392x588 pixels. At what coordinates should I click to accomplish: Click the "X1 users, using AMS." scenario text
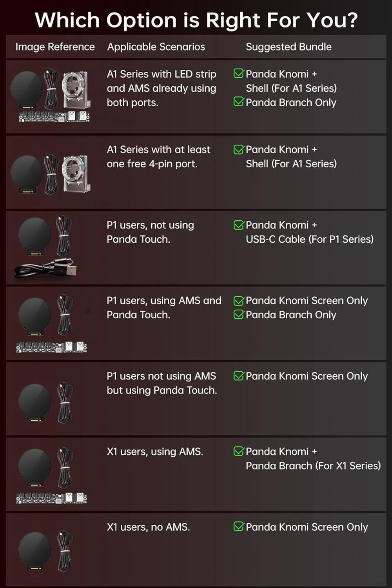(155, 452)
